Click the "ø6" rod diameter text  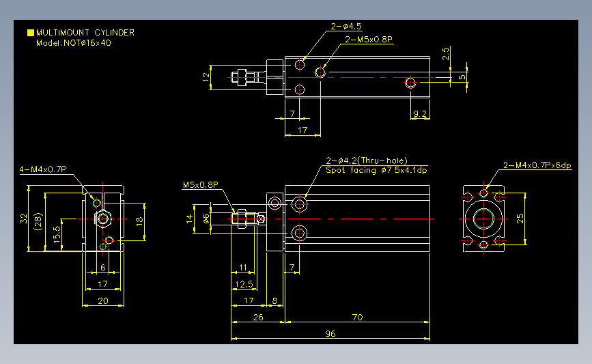coord(206,219)
